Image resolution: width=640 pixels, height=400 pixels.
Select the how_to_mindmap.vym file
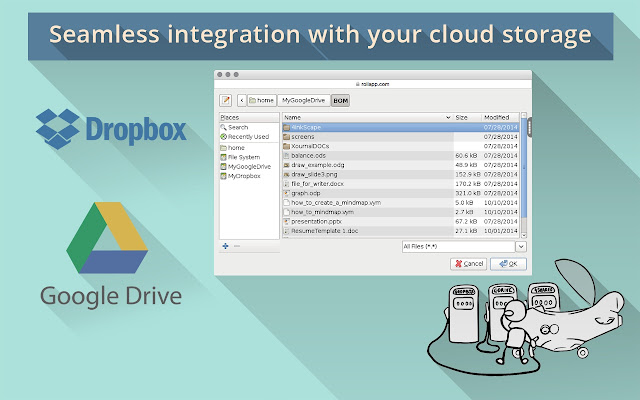(400, 212)
